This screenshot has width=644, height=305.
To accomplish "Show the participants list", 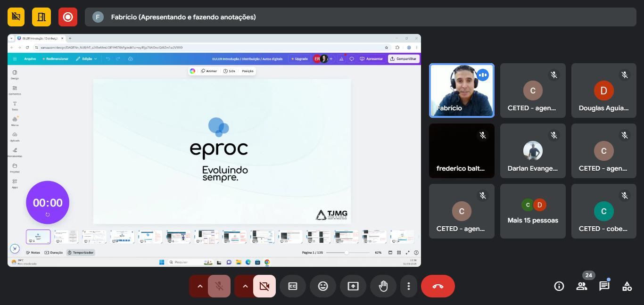I will click(582, 286).
